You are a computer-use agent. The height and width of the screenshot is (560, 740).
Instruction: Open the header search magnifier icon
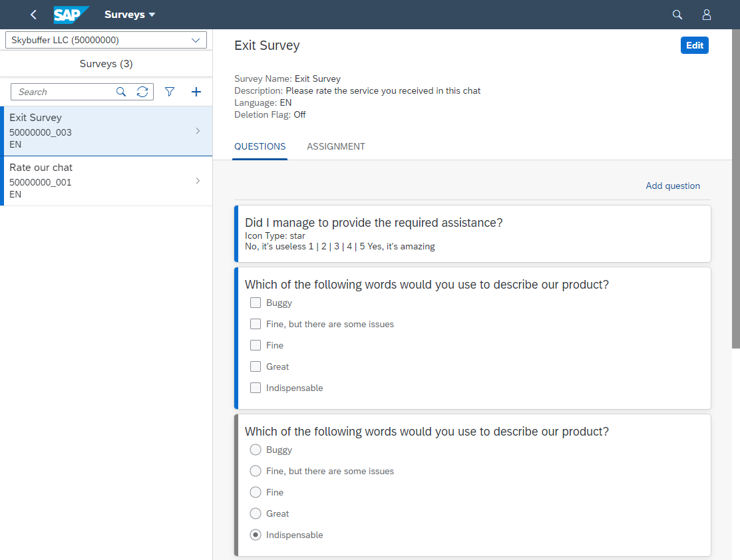(677, 15)
